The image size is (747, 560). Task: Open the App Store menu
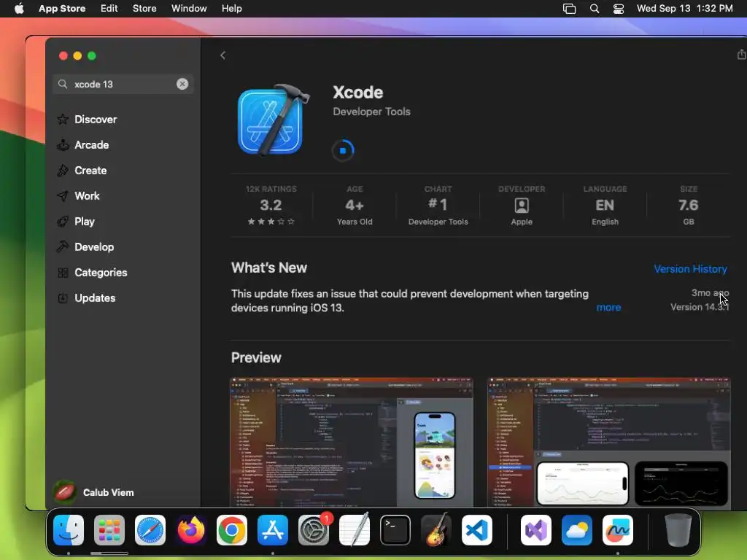pyautogui.click(x=62, y=9)
